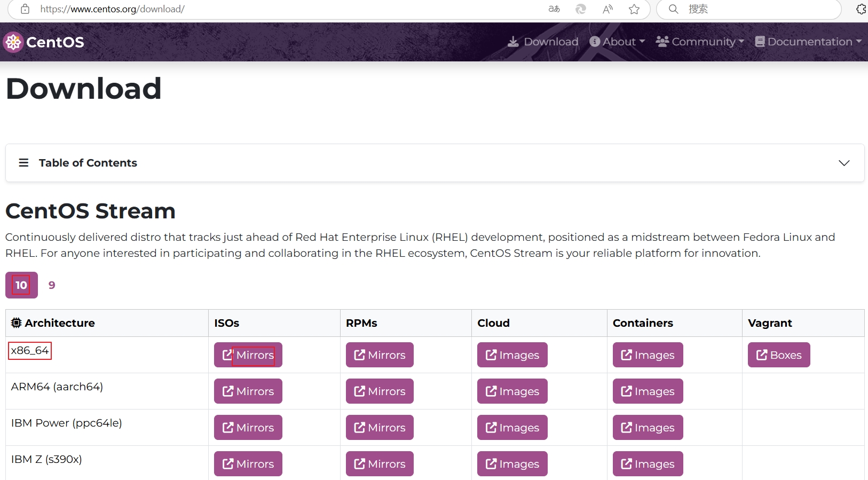Open the About dropdown menu

618,42
